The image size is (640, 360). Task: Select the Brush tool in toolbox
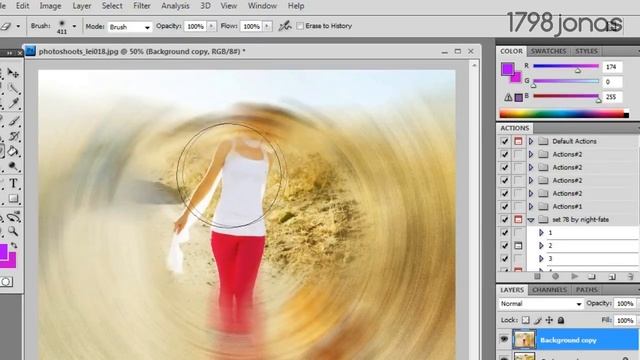pyautogui.click(x=13, y=121)
